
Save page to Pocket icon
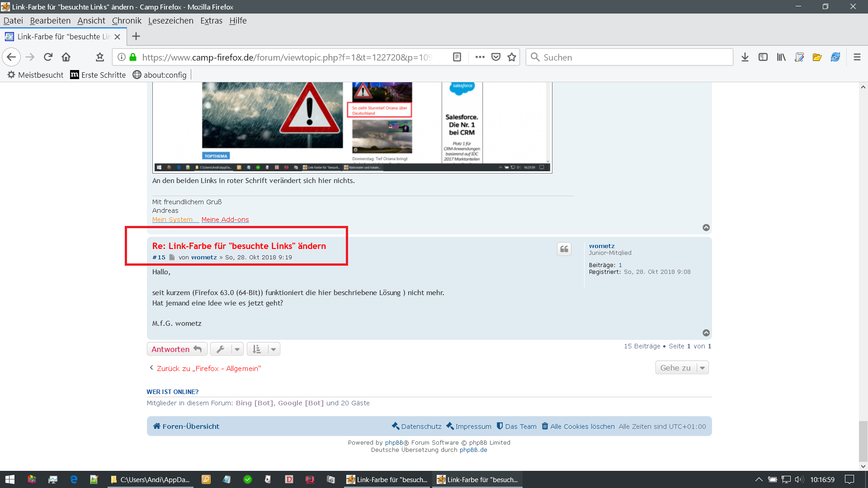click(x=496, y=57)
